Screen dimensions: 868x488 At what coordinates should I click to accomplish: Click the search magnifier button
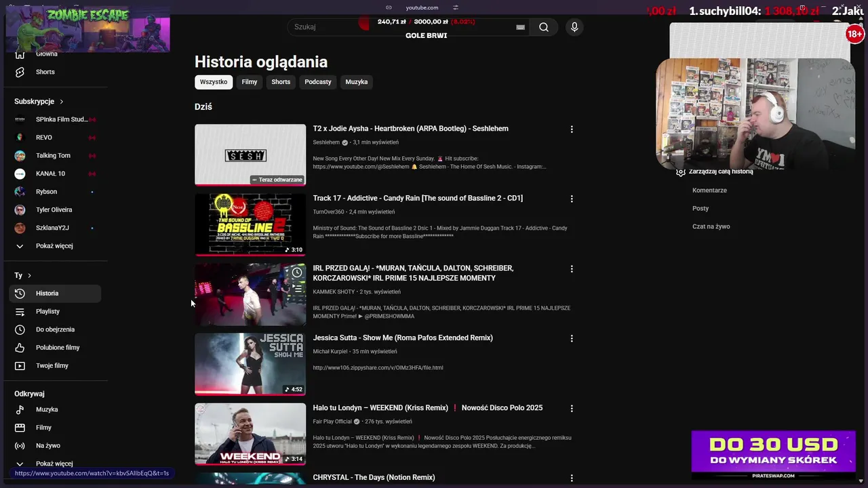click(x=544, y=27)
